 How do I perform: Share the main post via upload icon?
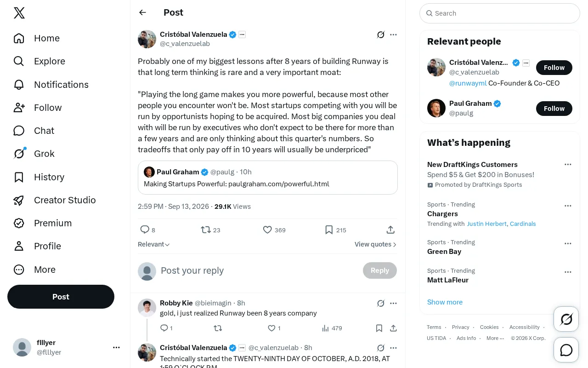click(x=390, y=230)
